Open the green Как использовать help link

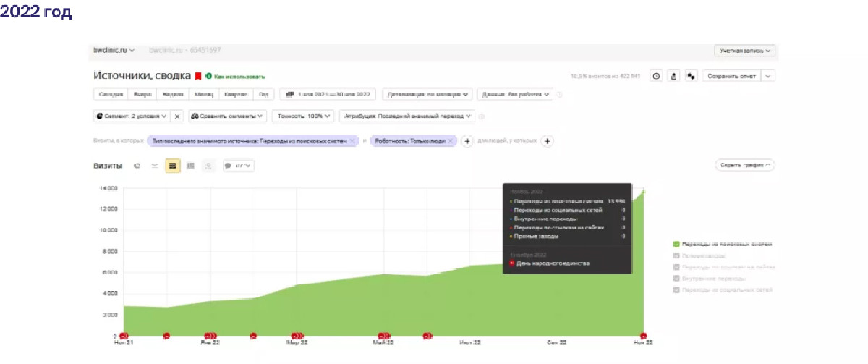point(239,76)
